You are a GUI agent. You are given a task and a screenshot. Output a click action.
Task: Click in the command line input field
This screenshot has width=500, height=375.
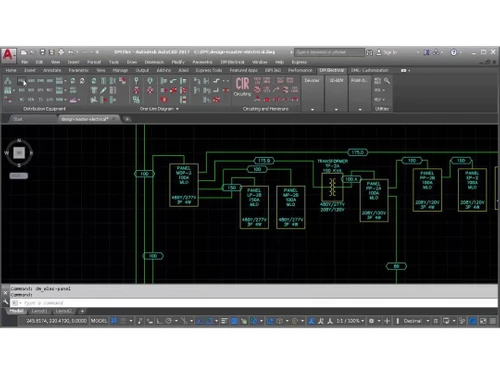(x=253, y=303)
